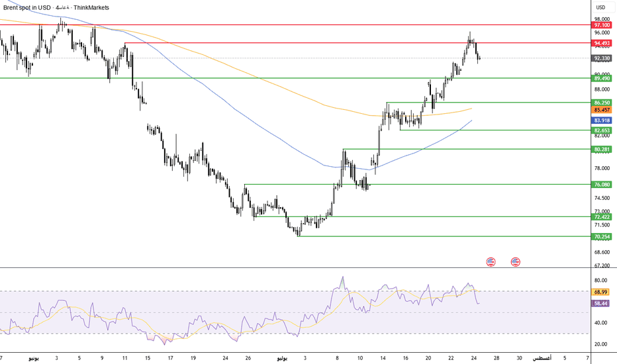Click the 19 date label on time axis
The width and height of the screenshot is (617, 364).
(193, 358)
